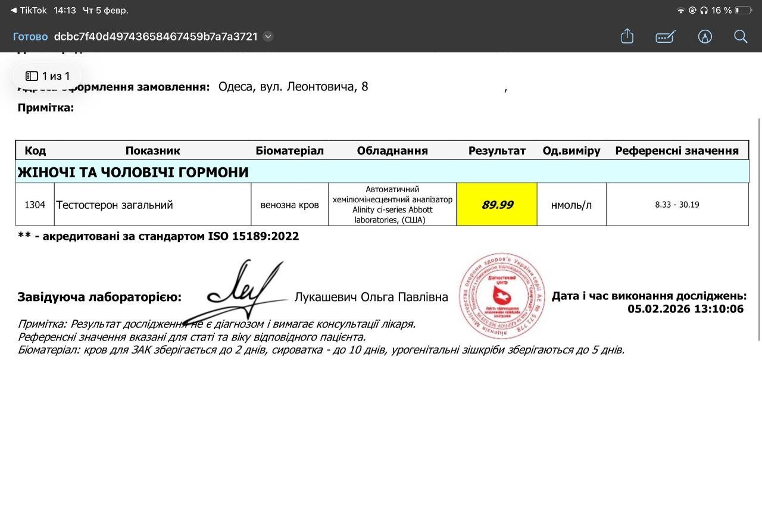The width and height of the screenshot is (762, 532).
Task: Tap the document title dcbc7f40d49743658467459b7a7a3721
Action: (x=156, y=36)
